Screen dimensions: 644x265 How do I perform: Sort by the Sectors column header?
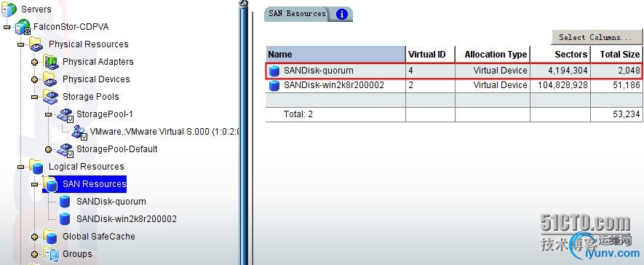560,54
